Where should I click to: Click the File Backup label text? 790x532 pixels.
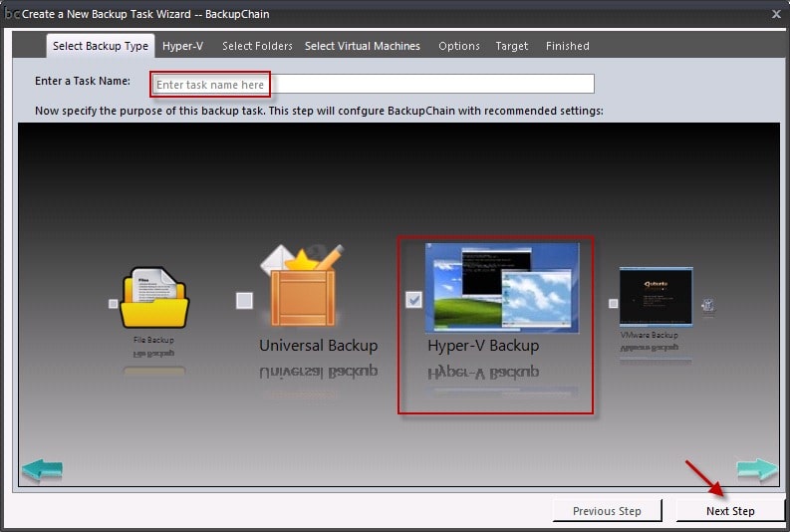pos(153,340)
